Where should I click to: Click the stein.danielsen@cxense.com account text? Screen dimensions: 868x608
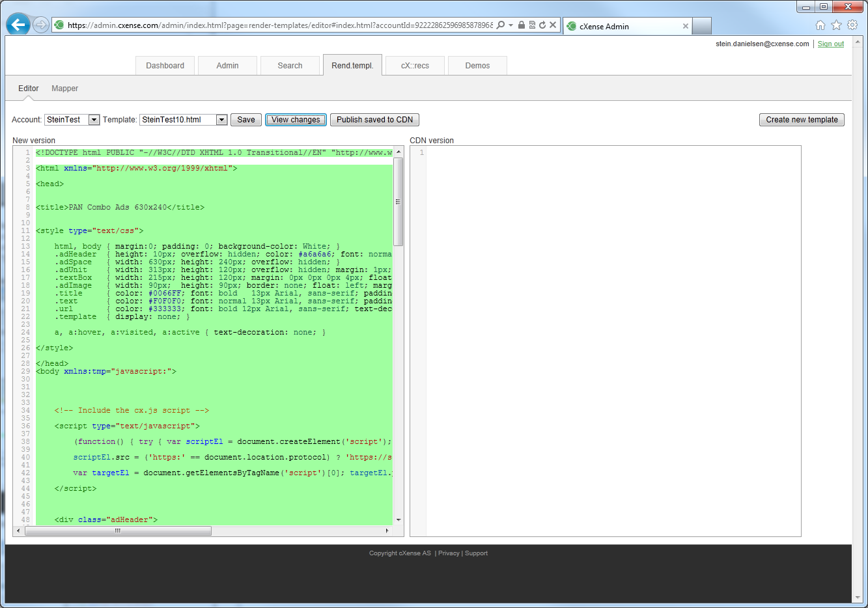762,44
